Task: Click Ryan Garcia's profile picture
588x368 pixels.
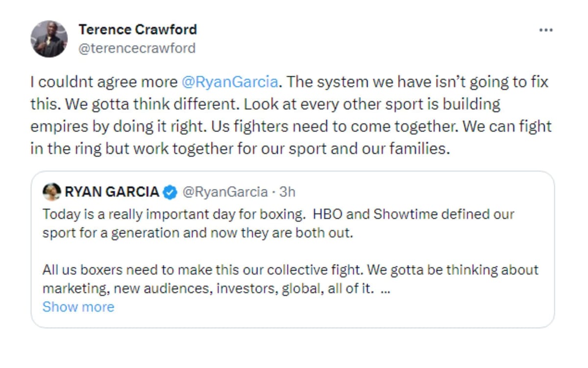Action: 51,192
